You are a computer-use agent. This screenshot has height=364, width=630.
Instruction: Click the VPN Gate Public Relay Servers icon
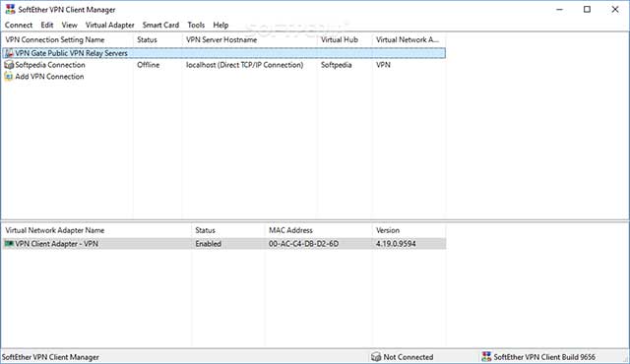[9, 53]
